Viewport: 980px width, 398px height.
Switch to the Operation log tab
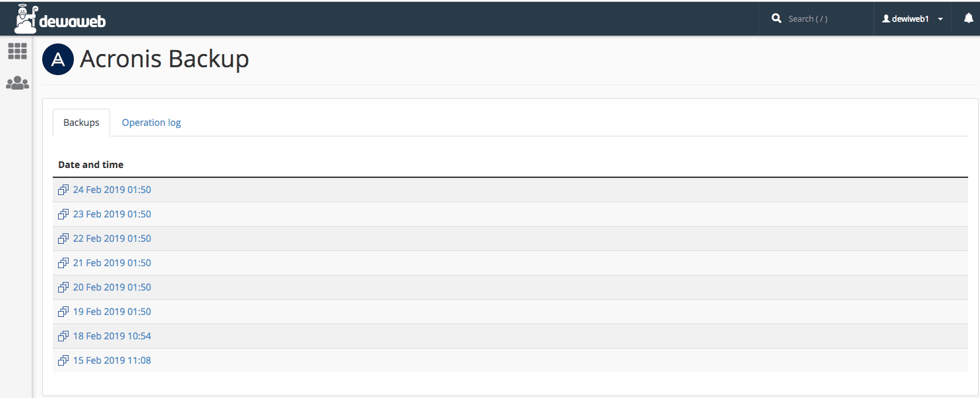point(151,123)
